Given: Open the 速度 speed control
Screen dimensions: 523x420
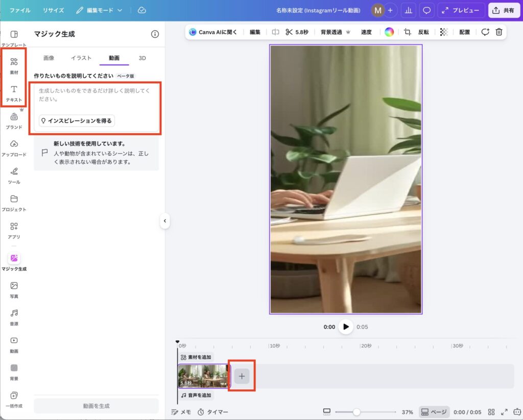Looking at the screenshot, I should click(366, 32).
